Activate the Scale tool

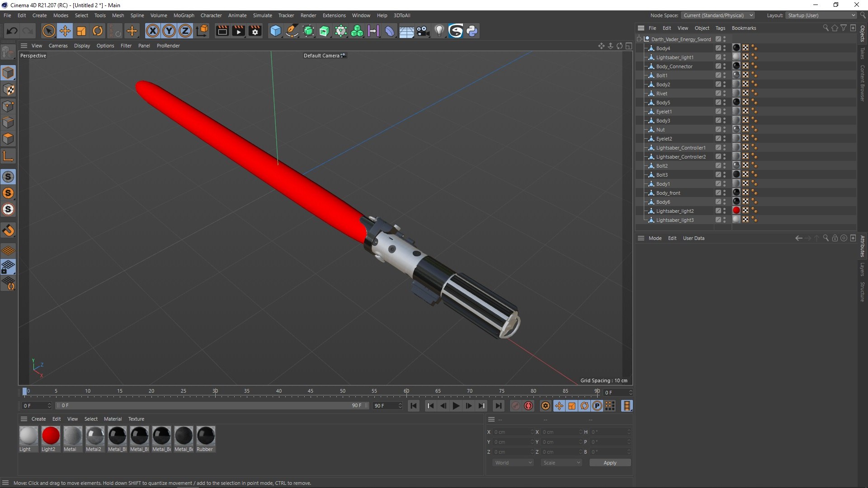coord(81,31)
